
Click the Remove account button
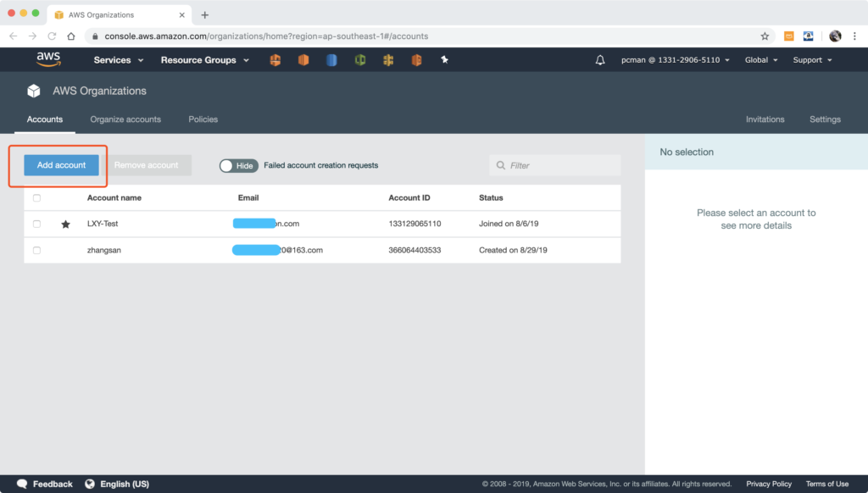146,165
